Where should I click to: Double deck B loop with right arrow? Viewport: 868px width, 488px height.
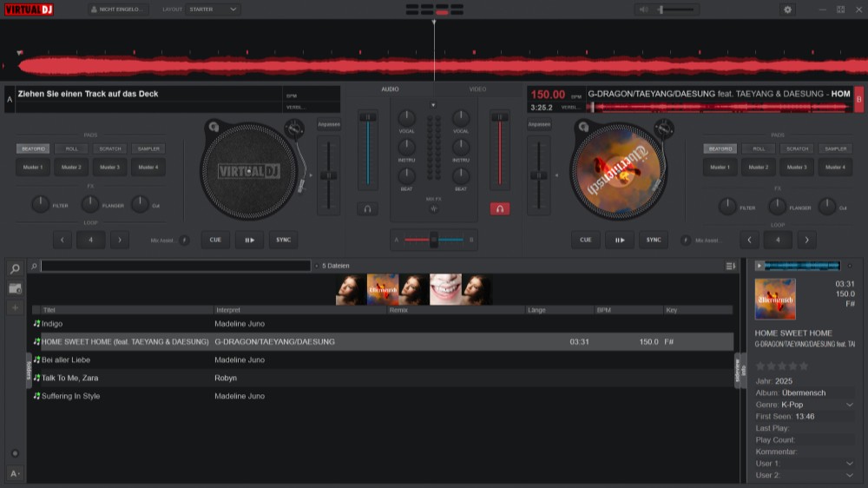[806, 240]
